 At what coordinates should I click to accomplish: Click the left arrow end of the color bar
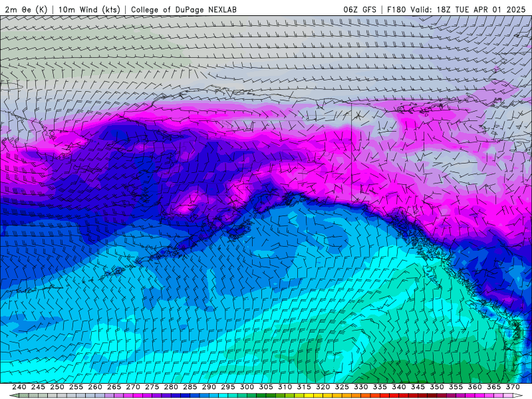(14, 396)
